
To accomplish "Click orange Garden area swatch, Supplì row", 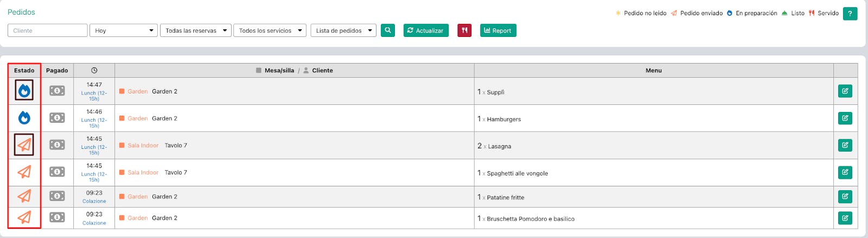I will (122, 91).
